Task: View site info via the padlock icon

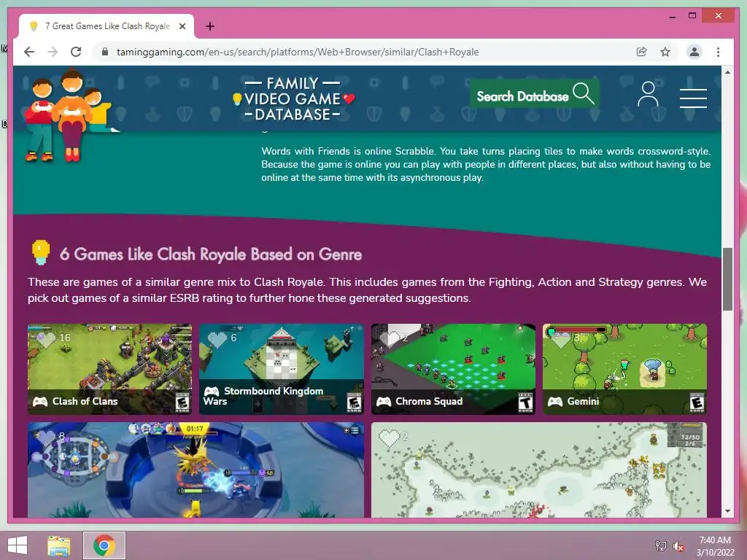Action: (105, 52)
